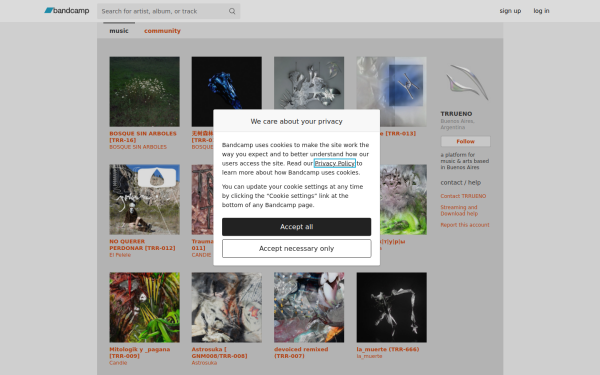600x375 pixels.
Task: Open the silver flower album cover
Action: (x=309, y=83)
